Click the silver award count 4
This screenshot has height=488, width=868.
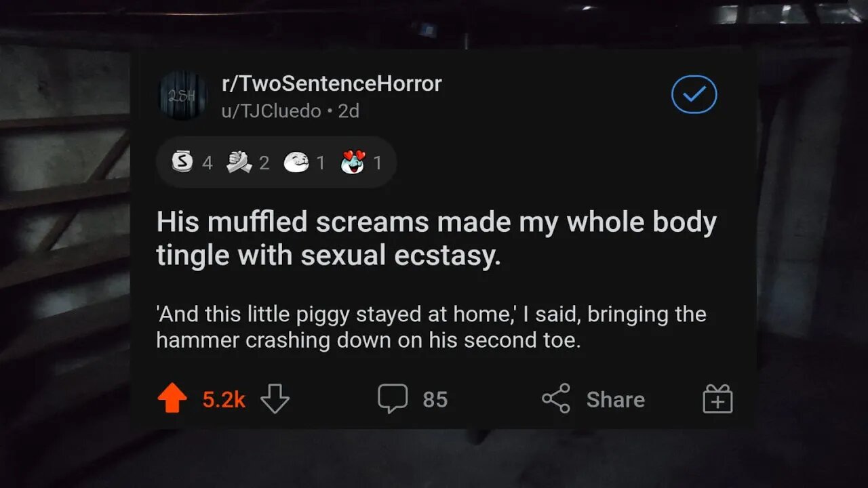pos(207,163)
